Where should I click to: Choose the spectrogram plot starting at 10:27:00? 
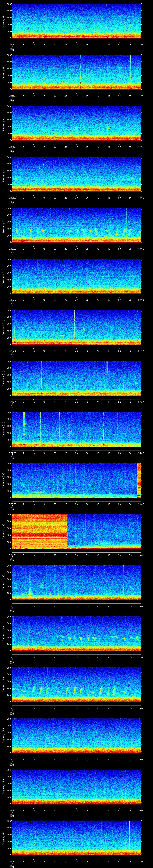coord(76,685)
